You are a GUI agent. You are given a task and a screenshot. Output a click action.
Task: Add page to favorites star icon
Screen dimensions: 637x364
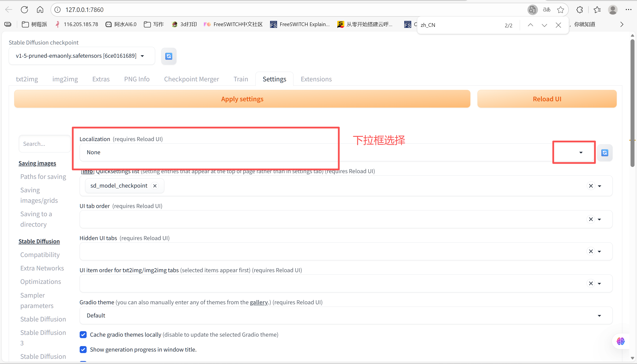point(561,9)
